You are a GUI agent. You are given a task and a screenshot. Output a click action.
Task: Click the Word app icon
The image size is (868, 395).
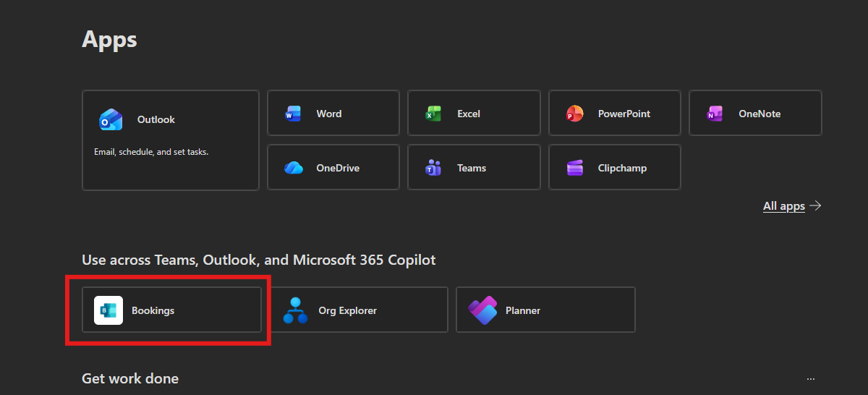tap(293, 114)
